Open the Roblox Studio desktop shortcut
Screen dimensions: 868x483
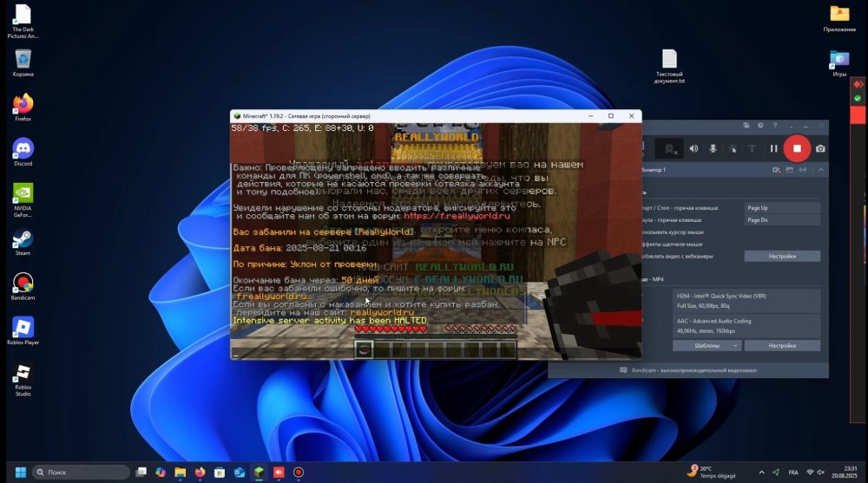(x=23, y=380)
